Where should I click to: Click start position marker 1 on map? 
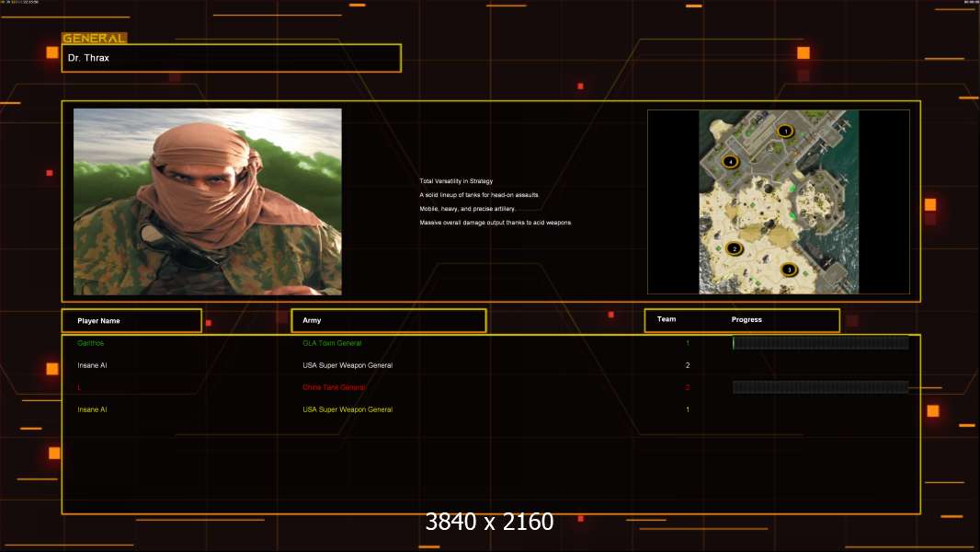[785, 131]
